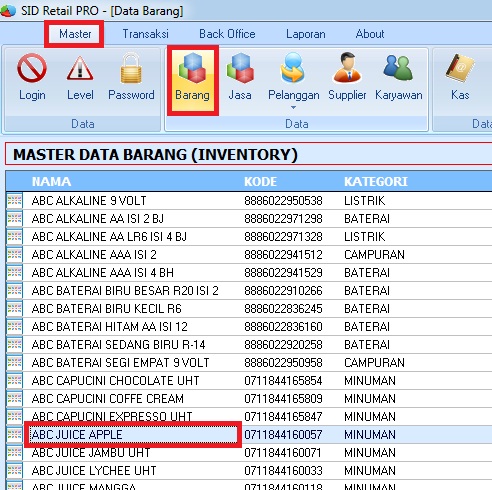Screen dimensions: 492x490
Task: Open the Master ribbon tab
Action: [x=75, y=34]
